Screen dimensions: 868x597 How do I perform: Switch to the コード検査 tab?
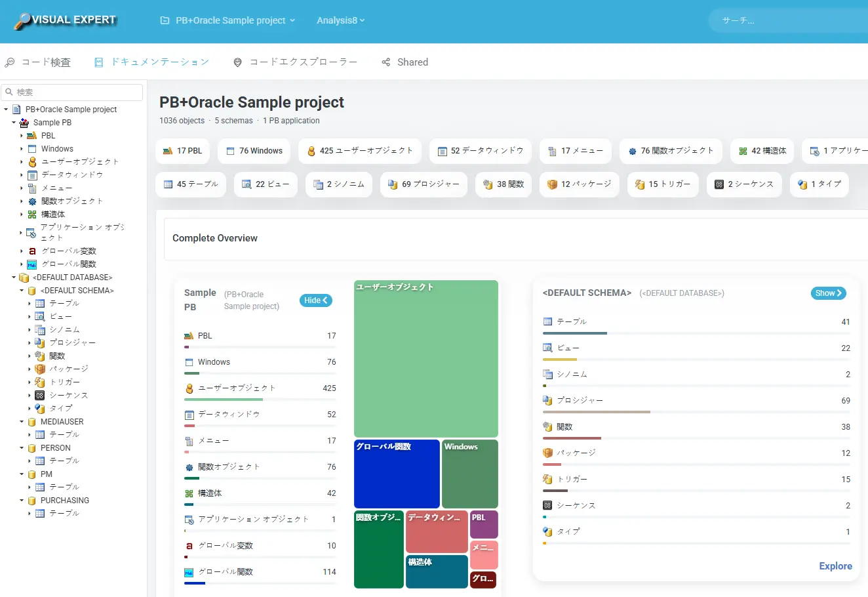(38, 62)
